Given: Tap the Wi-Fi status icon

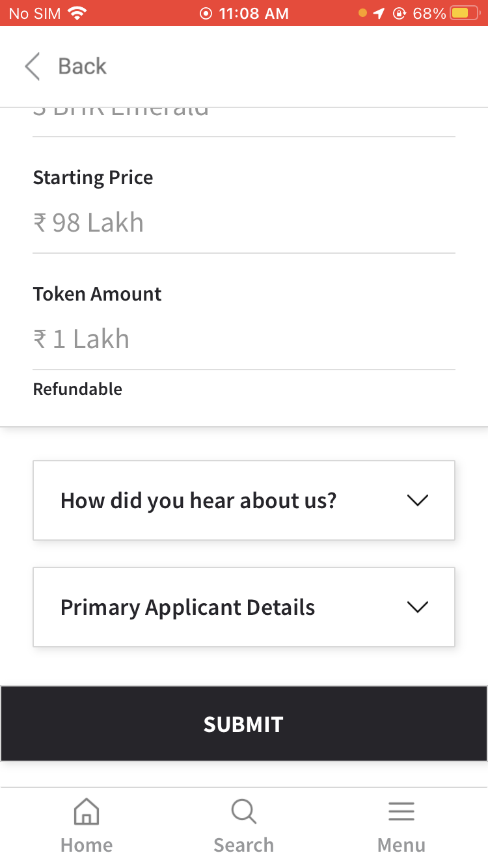Looking at the screenshot, I should [77, 13].
